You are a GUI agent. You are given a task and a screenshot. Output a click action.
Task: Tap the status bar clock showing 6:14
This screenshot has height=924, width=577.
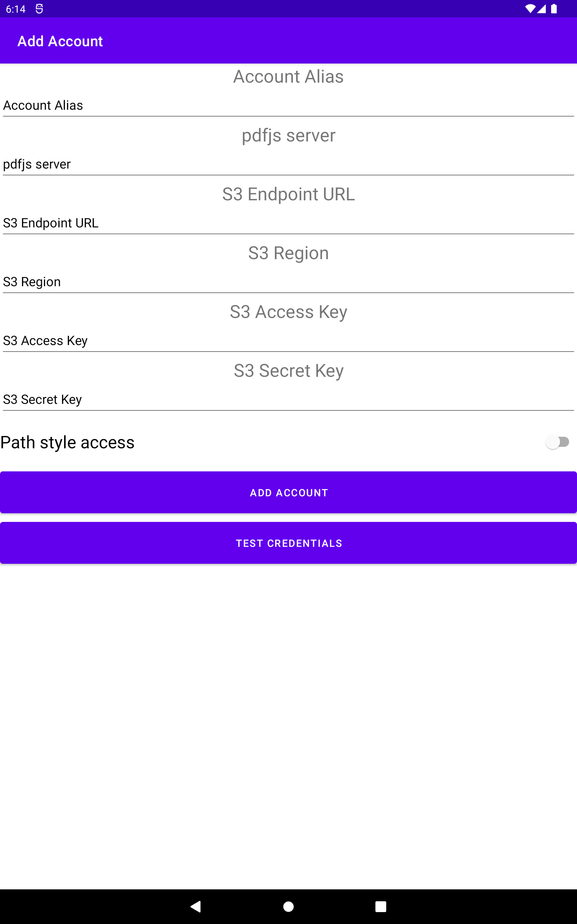pyautogui.click(x=16, y=9)
